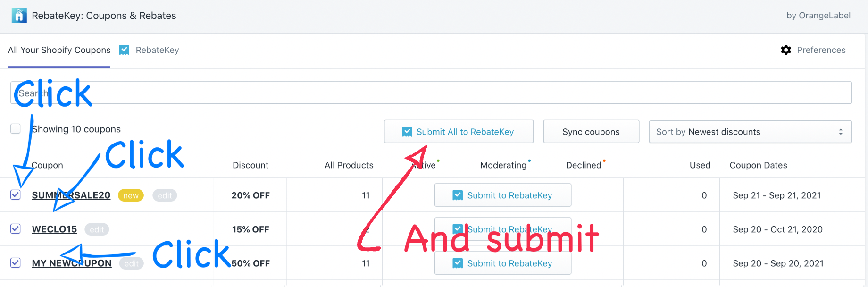Click the Sep 20 - Oct 21, 2020 dates
The height and width of the screenshot is (287, 868).
[777, 229]
